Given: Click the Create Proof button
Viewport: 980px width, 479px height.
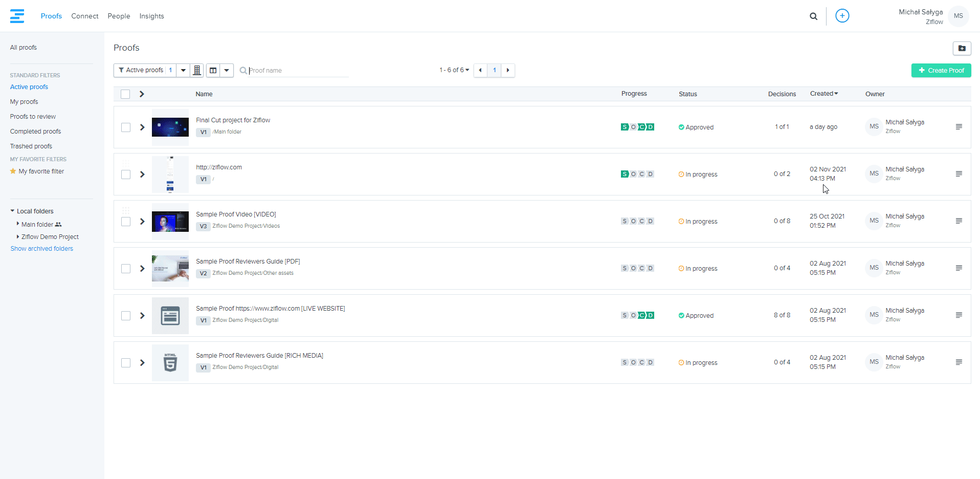Looking at the screenshot, I should click(x=941, y=71).
